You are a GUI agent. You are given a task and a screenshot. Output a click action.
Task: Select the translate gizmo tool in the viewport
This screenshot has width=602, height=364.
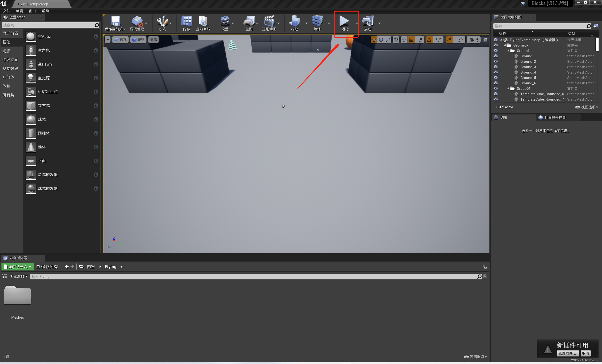[374, 39]
